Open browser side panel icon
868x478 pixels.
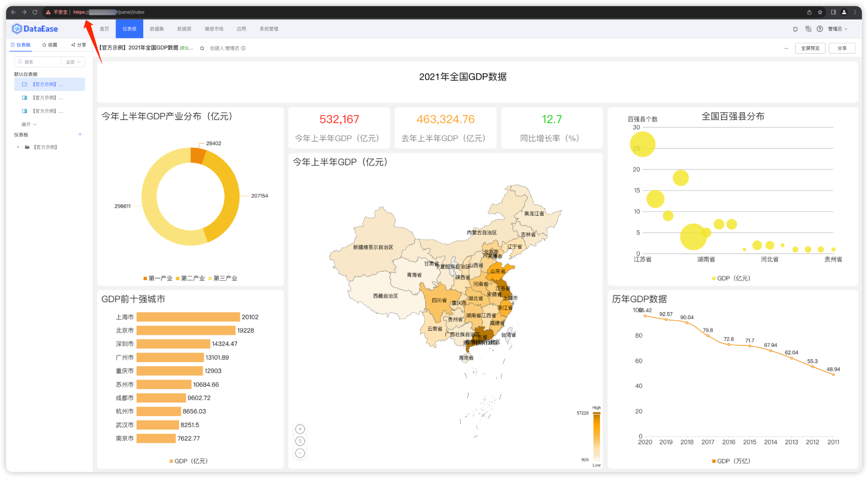click(x=833, y=12)
